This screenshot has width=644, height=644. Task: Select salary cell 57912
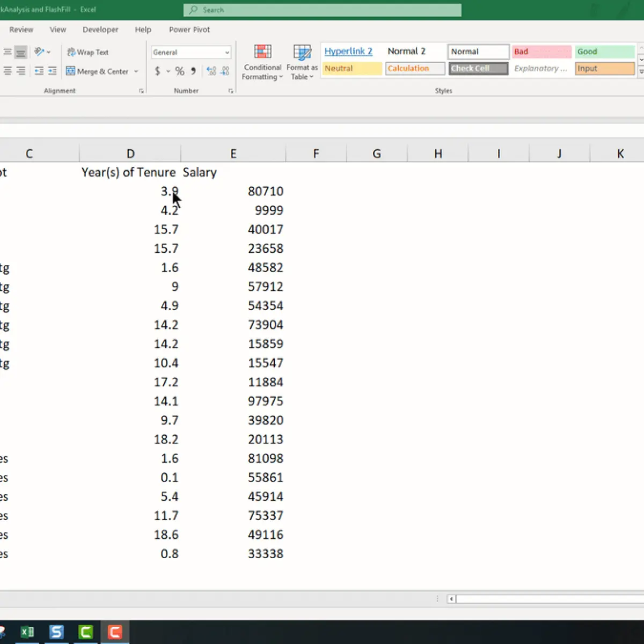point(233,287)
